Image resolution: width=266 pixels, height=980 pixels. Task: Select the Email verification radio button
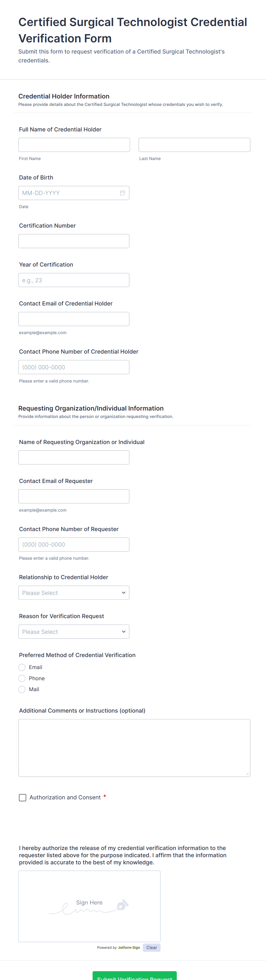22,667
